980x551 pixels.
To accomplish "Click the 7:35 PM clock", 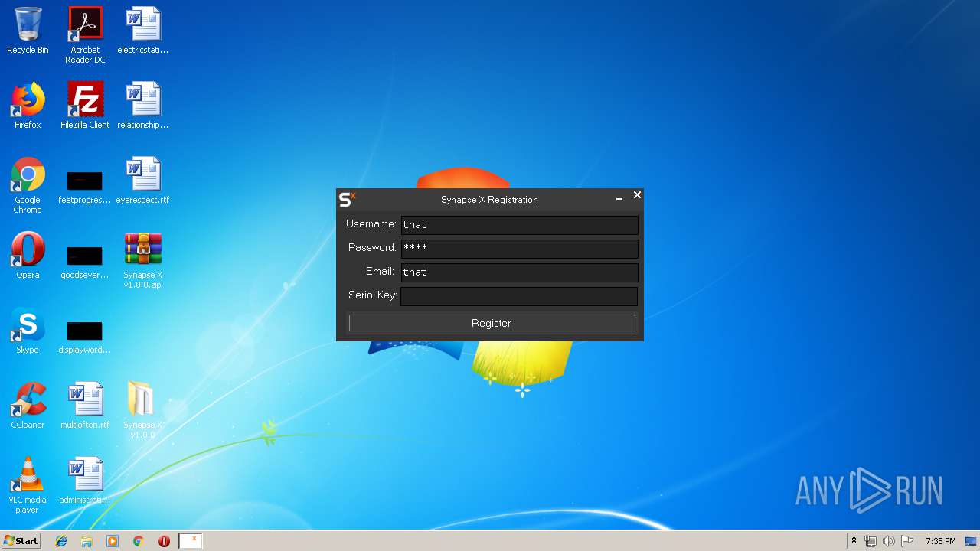I will tap(940, 541).
